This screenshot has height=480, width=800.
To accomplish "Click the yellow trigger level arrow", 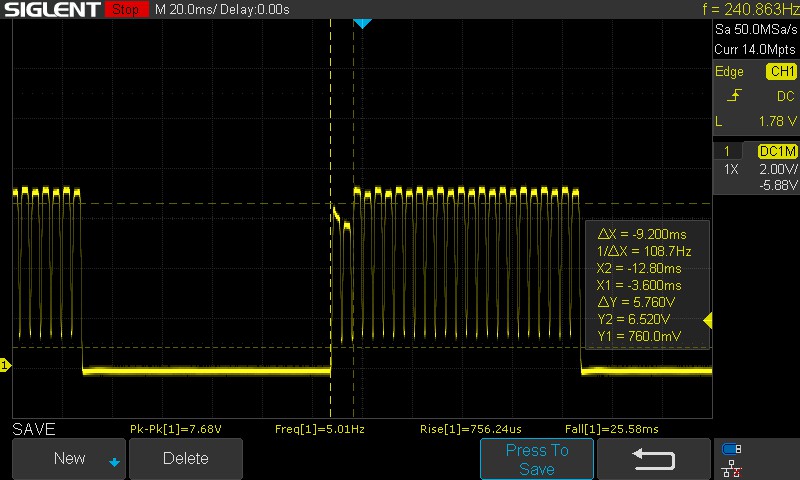I will (708, 320).
